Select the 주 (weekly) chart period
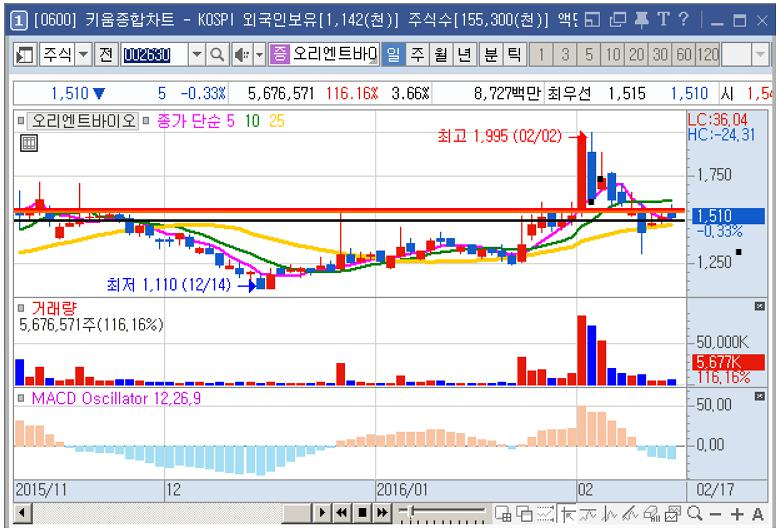 (417, 54)
